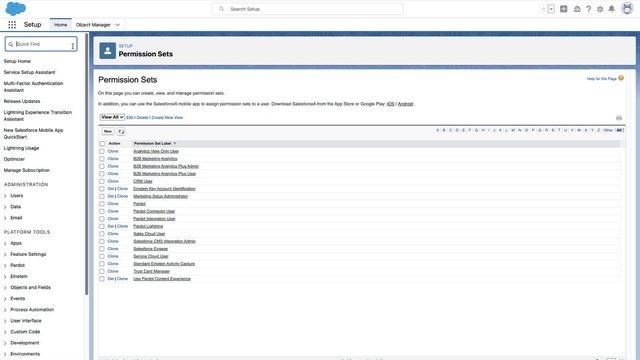The image size is (640, 360).
Task: Check the Use Pardot Content Experience checkbox
Action: [x=102, y=279]
